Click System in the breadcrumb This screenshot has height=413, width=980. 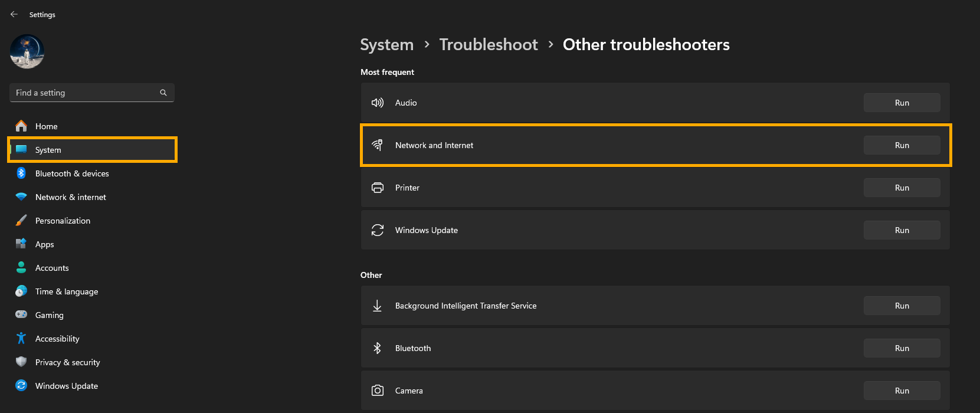(387, 45)
